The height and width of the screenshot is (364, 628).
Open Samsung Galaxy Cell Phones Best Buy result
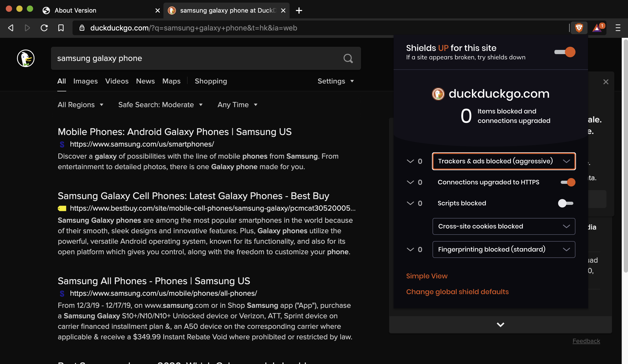tap(193, 196)
